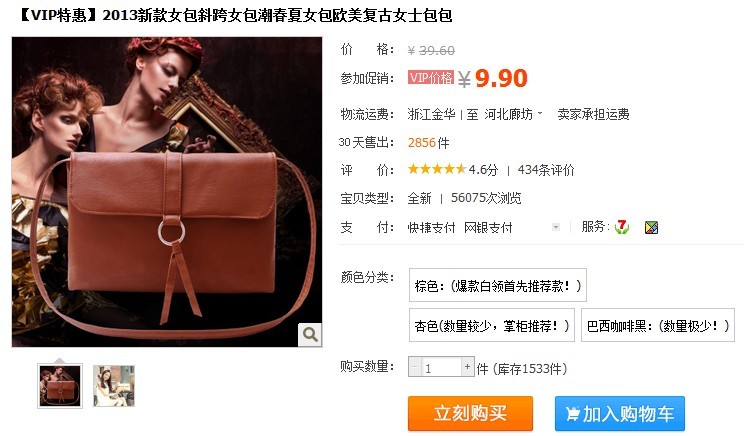Expand the payment methods dropdown arrow
The image size is (744, 436).
point(556,227)
